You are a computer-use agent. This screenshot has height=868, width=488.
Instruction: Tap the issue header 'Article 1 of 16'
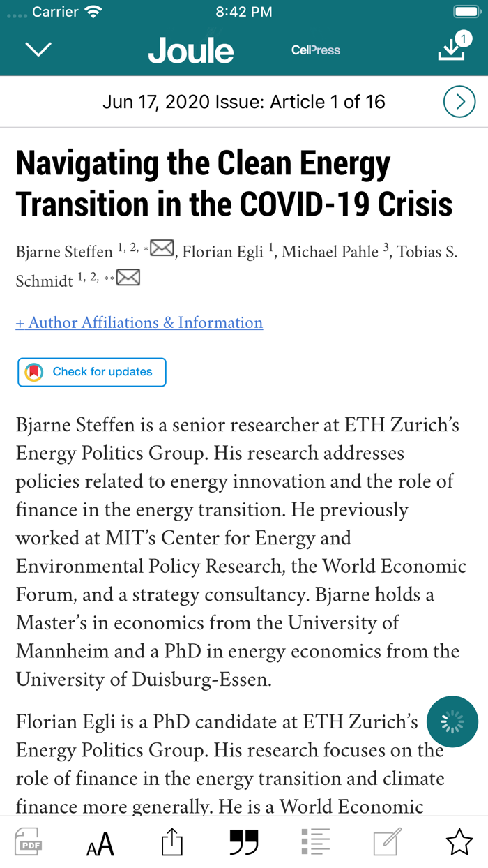click(244, 102)
